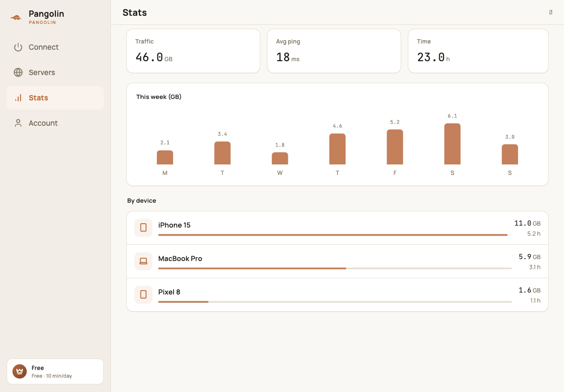Select the Avg ping 18 ms card

[x=334, y=51]
